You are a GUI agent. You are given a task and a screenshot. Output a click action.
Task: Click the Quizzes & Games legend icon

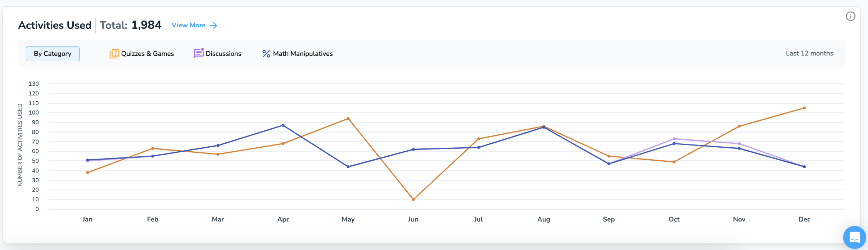click(114, 53)
